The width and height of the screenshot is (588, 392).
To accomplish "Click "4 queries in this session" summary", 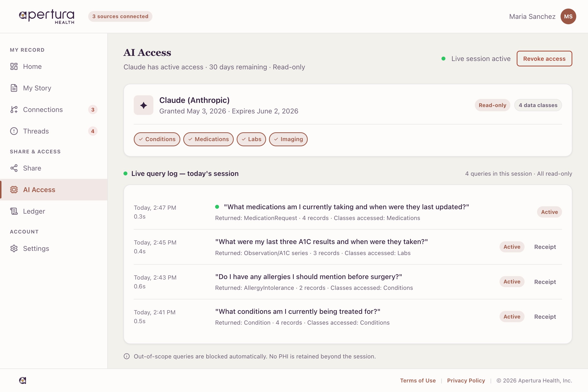I will point(518,173).
